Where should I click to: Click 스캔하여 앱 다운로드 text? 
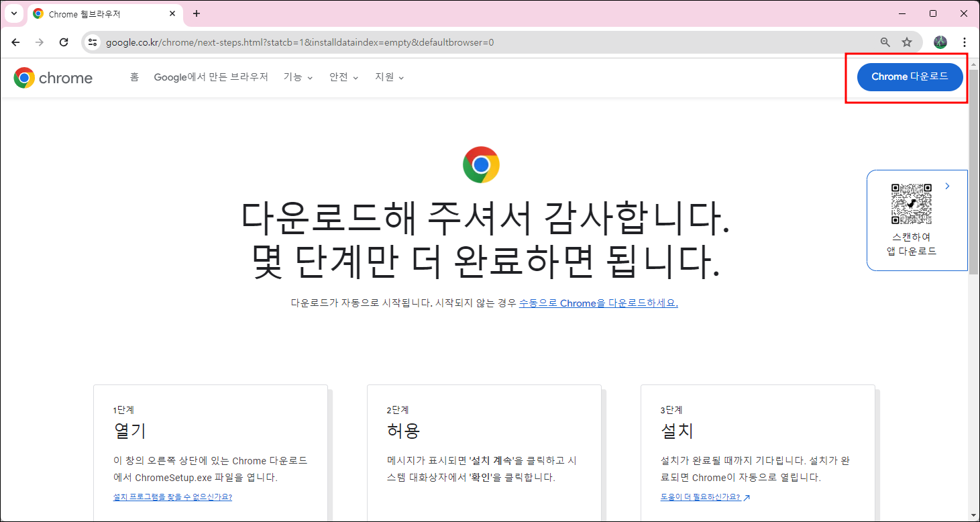911,244
